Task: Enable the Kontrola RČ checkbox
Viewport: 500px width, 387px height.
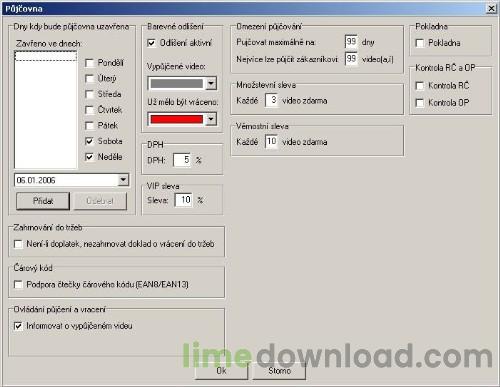Action: tap(420, 86)
